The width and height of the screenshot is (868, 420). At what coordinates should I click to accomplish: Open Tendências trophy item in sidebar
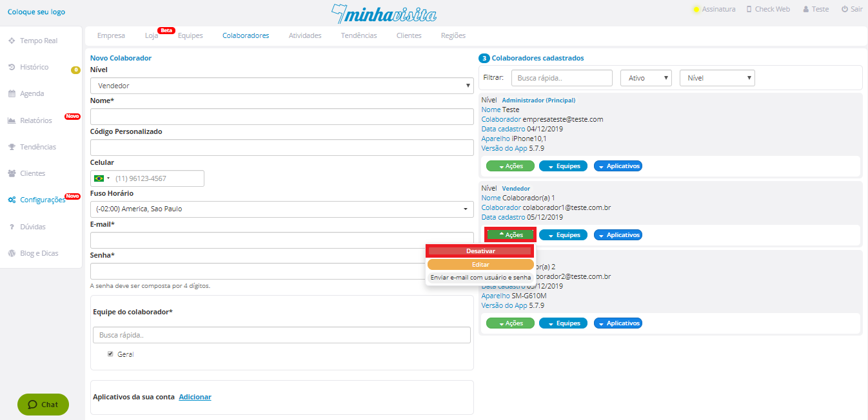[37, 147]
